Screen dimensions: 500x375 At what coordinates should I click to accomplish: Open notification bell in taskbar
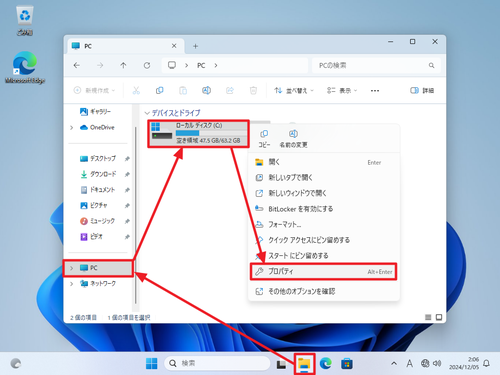pyautogui.click(x=487, y=363)
